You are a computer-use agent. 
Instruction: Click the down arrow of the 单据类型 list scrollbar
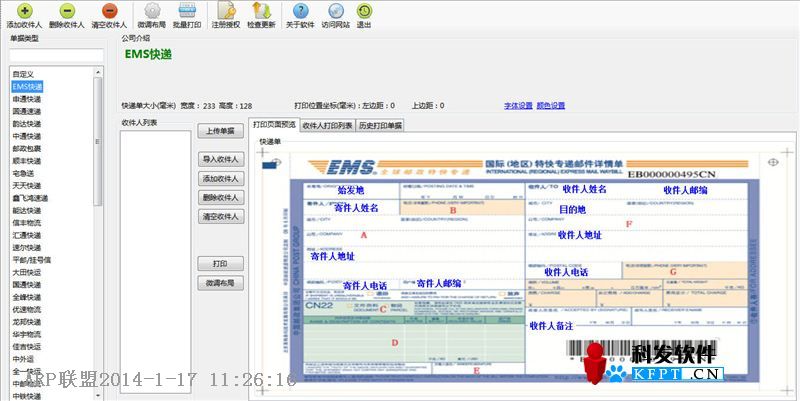coord(98,395)
